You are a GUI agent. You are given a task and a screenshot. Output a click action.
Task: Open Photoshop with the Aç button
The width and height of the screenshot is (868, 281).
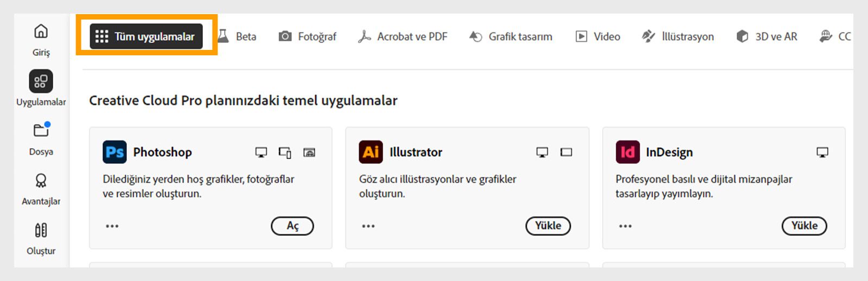pyautogui.click(x=292, y=226)
